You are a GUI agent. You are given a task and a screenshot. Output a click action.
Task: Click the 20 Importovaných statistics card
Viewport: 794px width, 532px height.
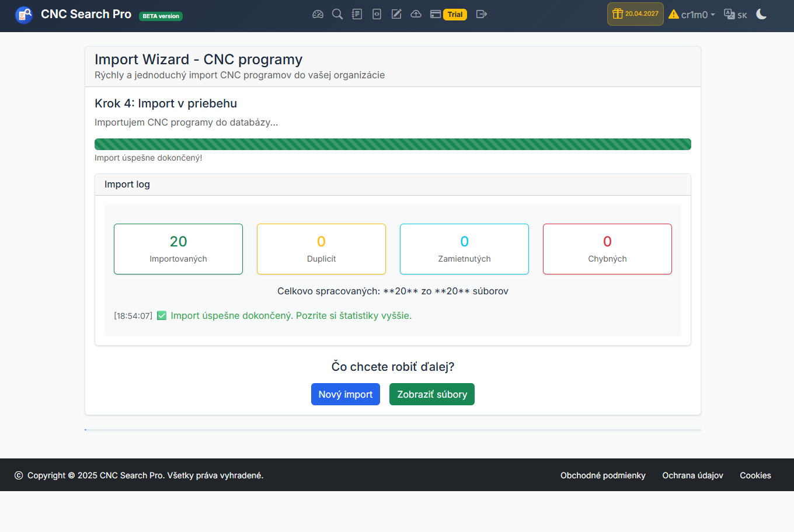(x=178, y=249)
